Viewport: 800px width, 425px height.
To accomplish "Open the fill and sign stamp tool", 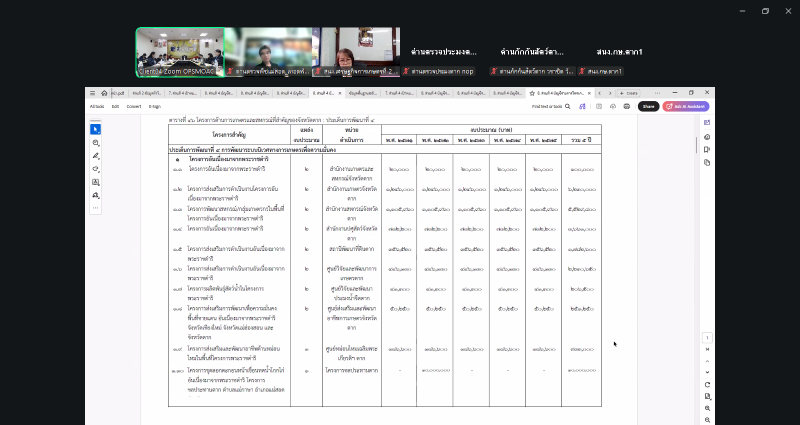I will [x=95, y=195].
